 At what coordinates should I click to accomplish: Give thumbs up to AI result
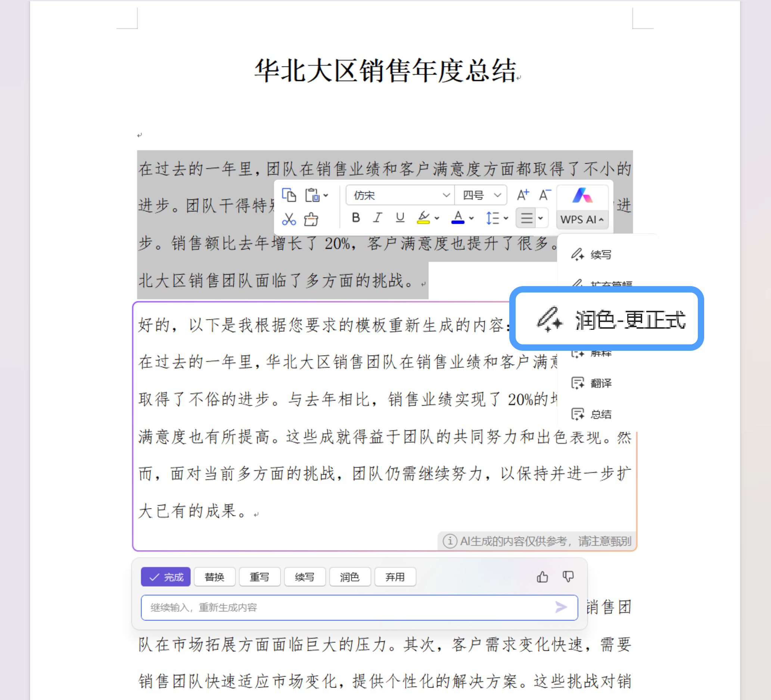(x=542, y=576)
